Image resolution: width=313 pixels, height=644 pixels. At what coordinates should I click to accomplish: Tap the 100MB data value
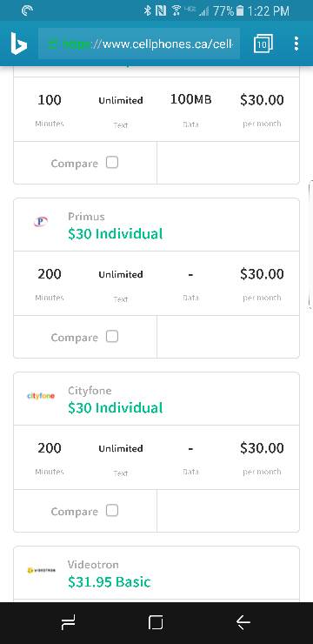(x=190, y=100)
